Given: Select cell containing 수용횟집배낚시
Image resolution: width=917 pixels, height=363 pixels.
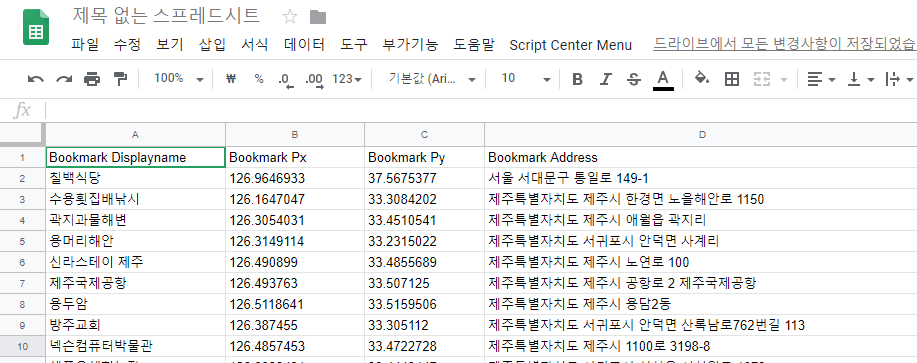Looking at the screenshot, I should (x=136, y=199).
